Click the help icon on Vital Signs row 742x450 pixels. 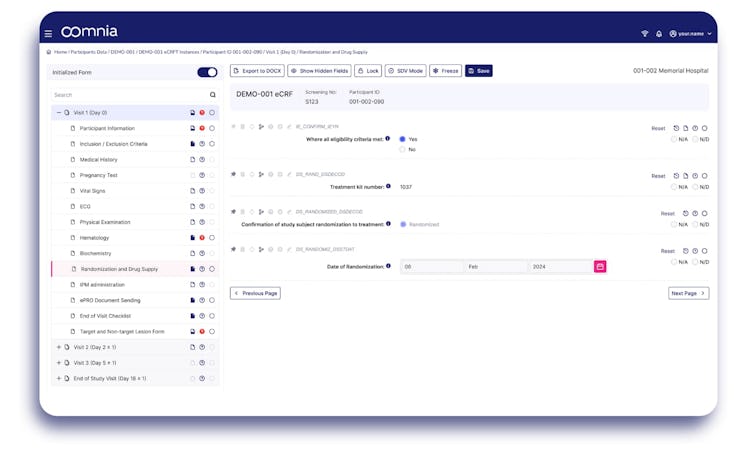tap(202, 191)
